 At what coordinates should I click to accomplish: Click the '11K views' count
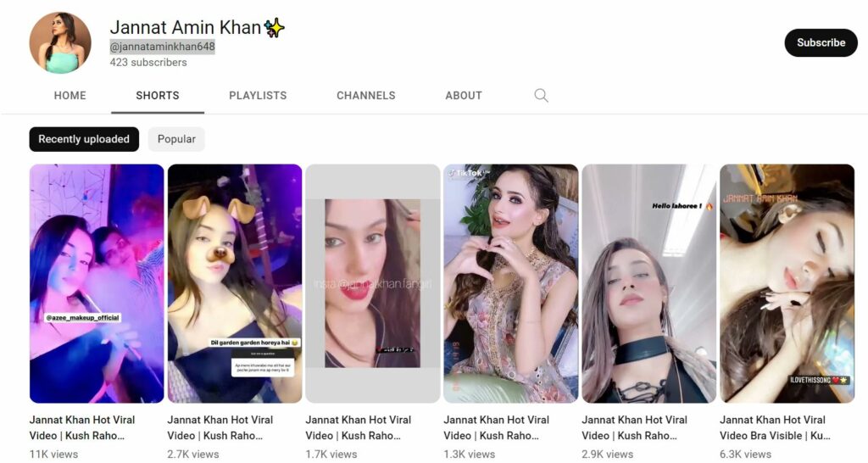coord(53,455)
